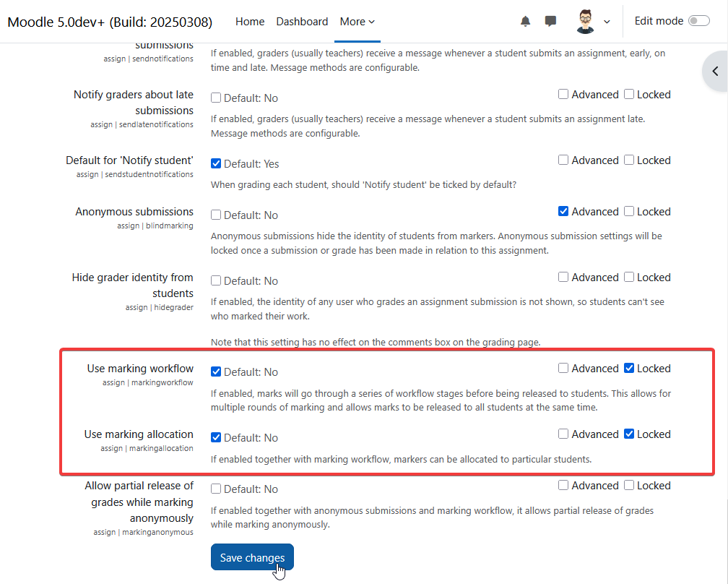
Task: Click the Moodle 5.0dev+ site title
Action: point(110,22)
